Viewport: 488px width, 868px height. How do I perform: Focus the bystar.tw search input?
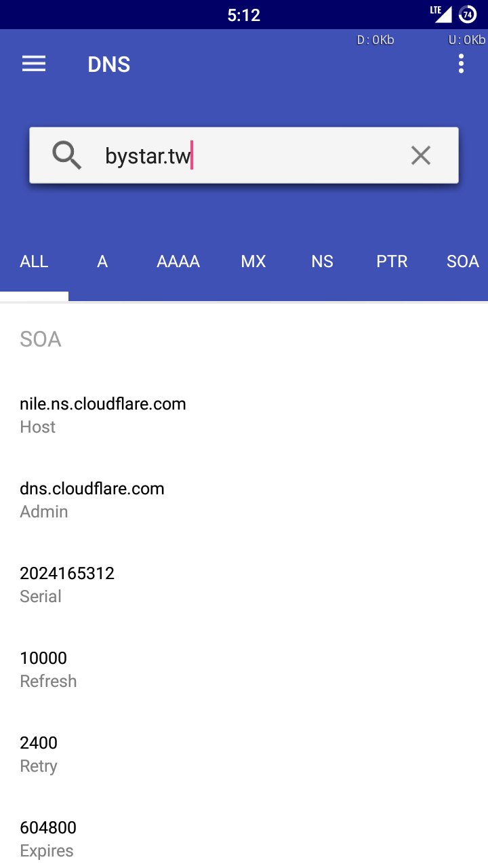pyautogui.click(x=244, y=156)
